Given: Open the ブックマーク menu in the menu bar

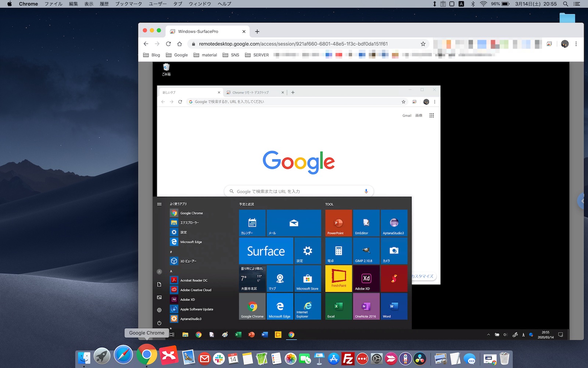Looking at the screenshot, I should tap(129, 4).
